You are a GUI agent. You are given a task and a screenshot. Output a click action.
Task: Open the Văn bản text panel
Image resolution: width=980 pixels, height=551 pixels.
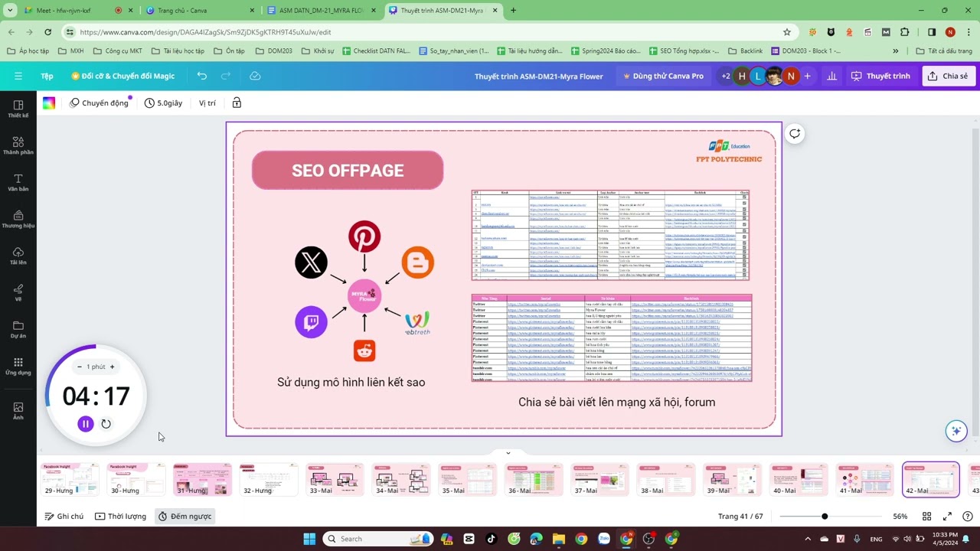click(x=18, y=182)
